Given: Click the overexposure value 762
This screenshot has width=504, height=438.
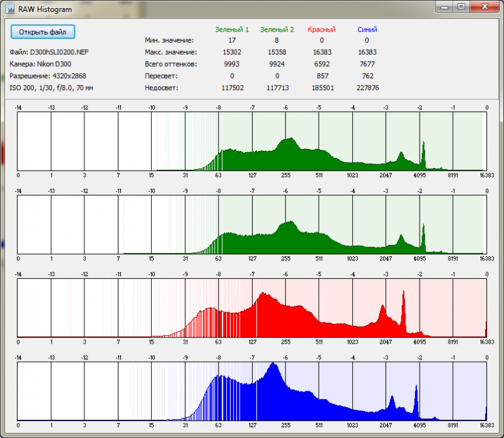Looking at the screenshot, I should 368,76.
